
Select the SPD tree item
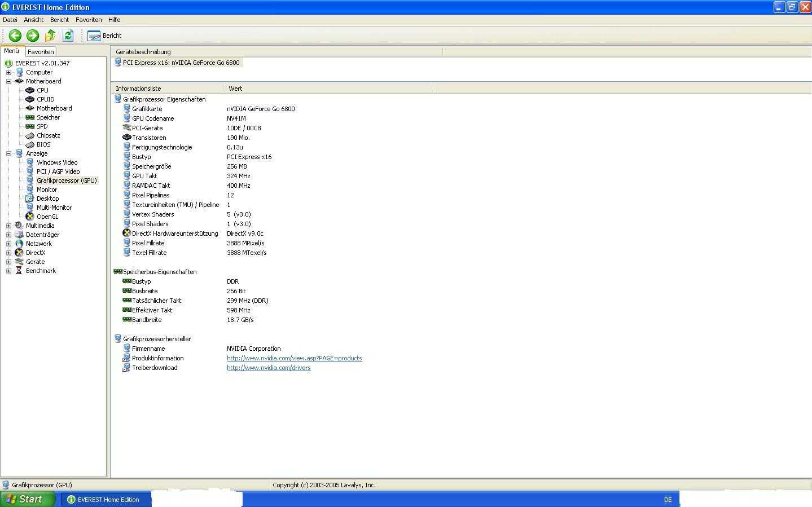[x=42, y=126]
